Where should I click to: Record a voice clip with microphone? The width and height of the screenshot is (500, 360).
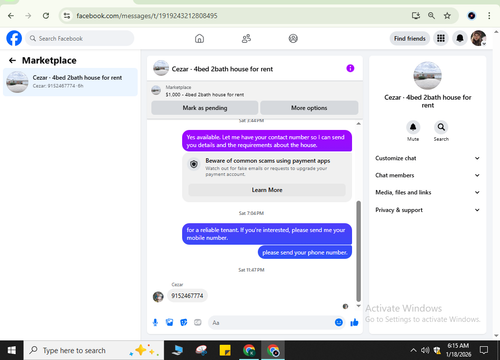point(155,322)
